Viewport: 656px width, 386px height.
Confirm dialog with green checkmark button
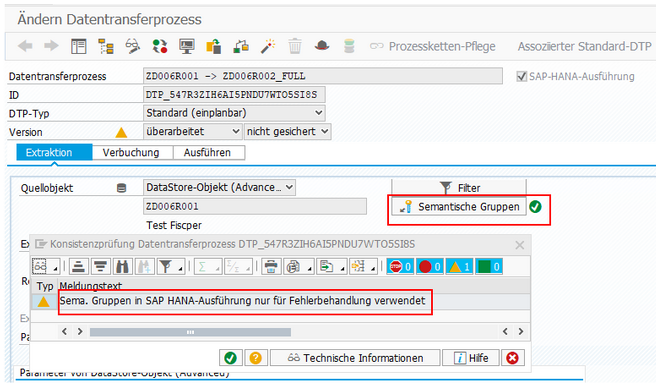click(231, 358)
